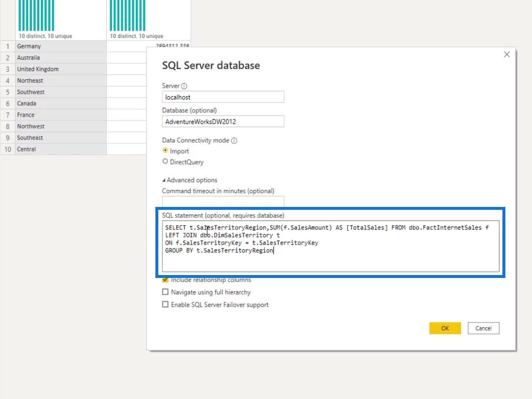Select the Canada cell in row 6
Viewport: 532px width, 399px height.
click(x=61, y=104)
